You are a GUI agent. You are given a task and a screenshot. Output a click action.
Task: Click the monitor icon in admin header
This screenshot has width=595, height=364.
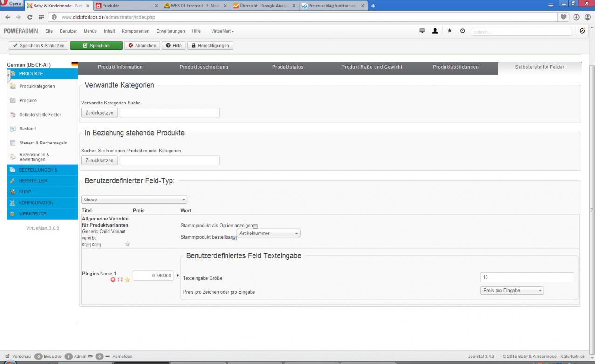(x=422, y=31)
